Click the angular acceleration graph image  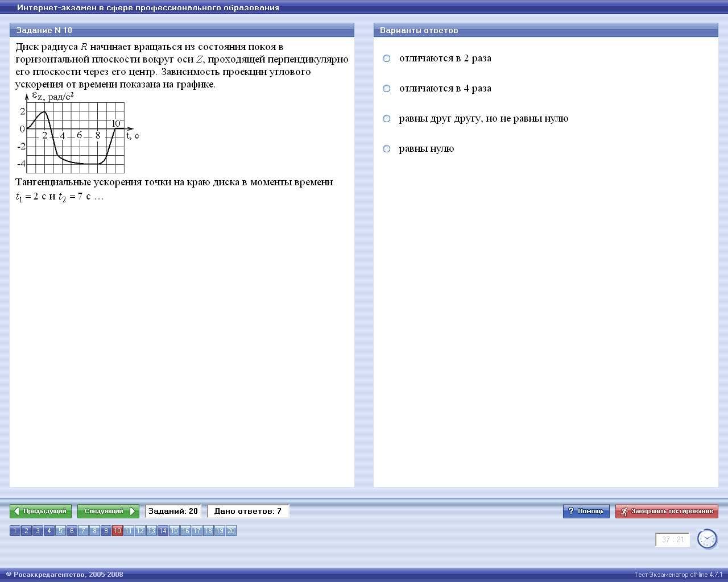tap(78, 132)
